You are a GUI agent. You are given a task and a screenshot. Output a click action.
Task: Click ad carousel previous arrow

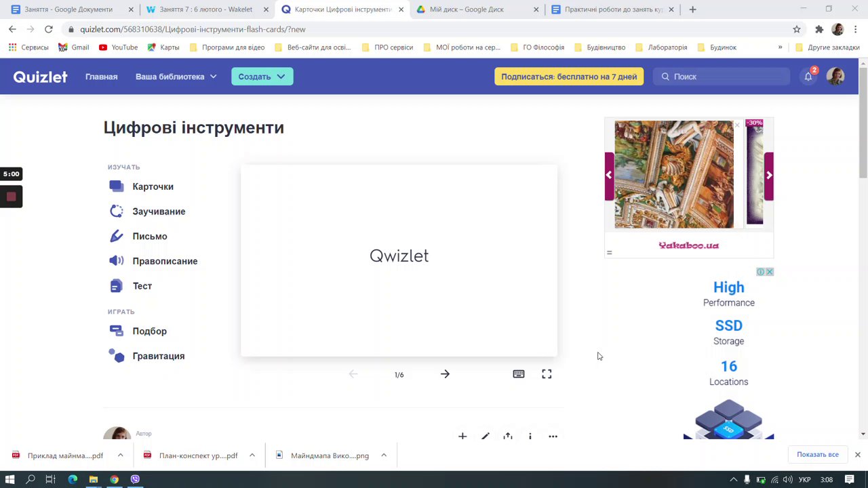(609, 175)
